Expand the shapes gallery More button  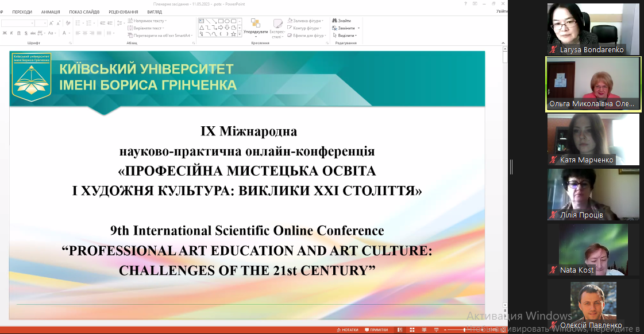240,34
